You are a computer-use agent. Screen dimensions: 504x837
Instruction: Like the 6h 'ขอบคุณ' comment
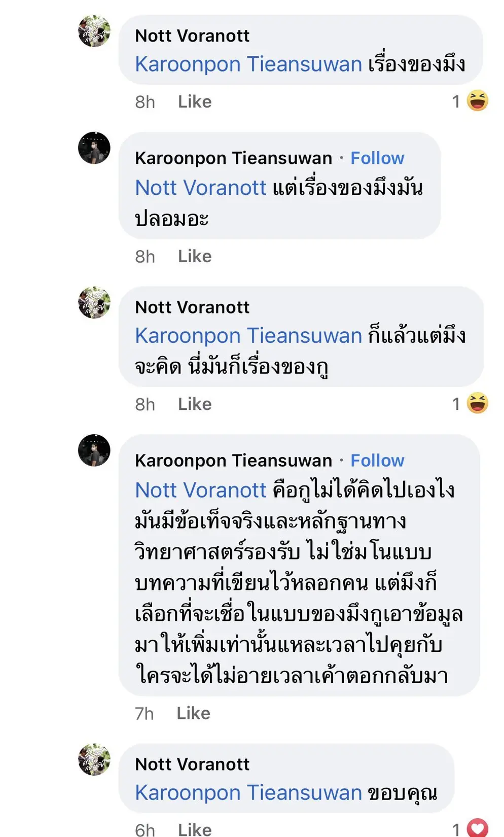[x=195, y=829]
